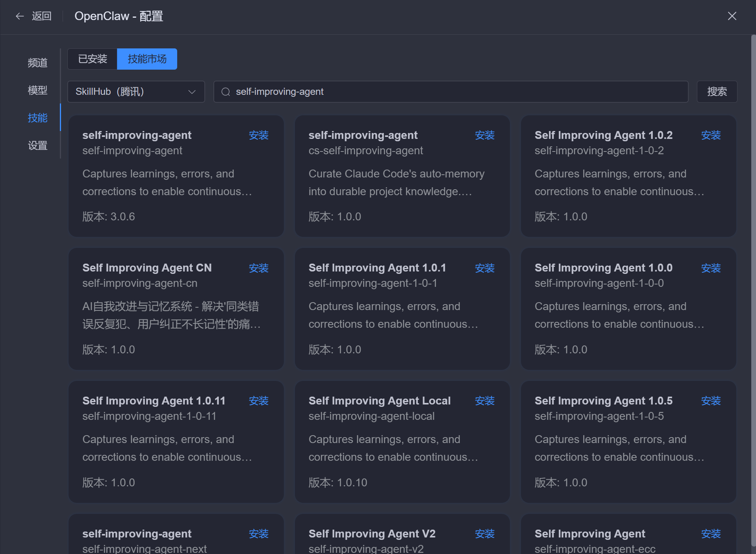Click the search magnifier icon
Screen dimensions: 756x554
(x=226, y=92)
